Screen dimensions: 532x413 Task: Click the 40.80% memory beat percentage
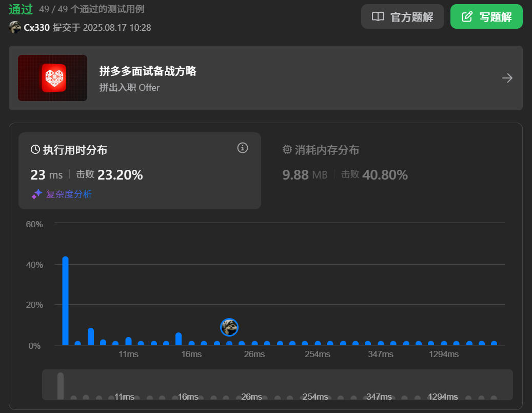[x=385, y=175]
